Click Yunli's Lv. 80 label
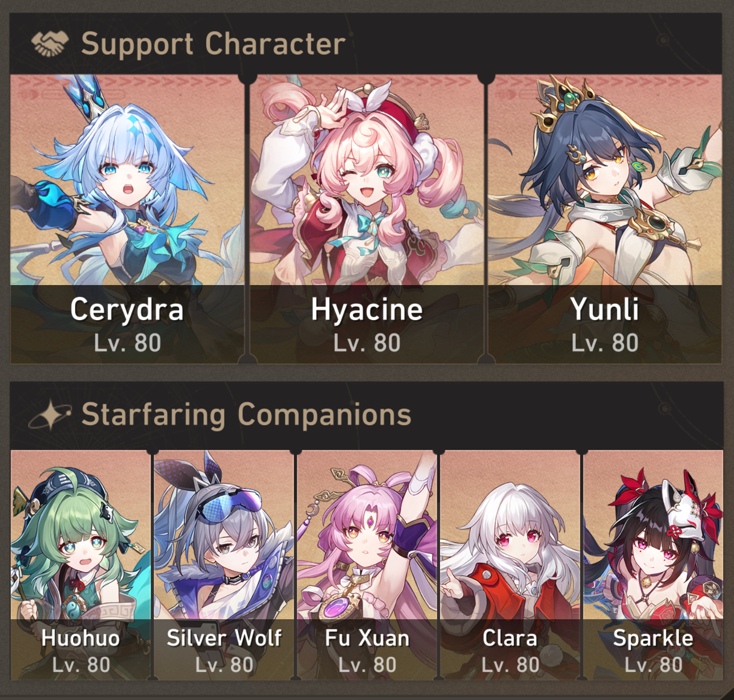Viewport: 734px width, 700px height. pos(605,343)
